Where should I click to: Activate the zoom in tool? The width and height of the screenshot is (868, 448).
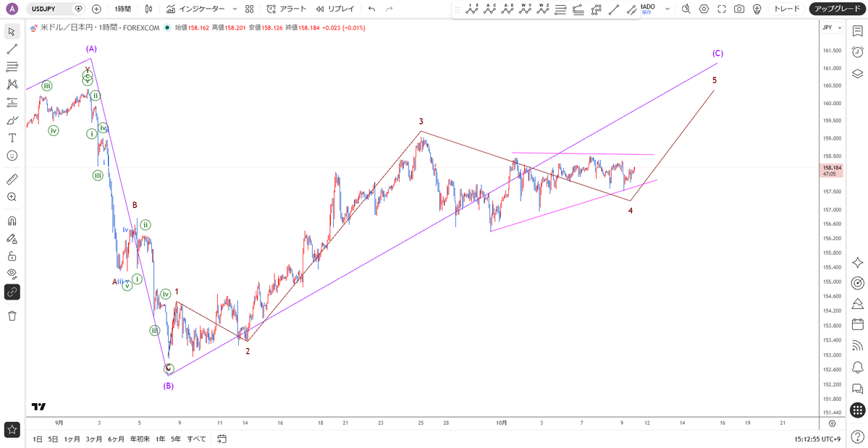(12, 197)
